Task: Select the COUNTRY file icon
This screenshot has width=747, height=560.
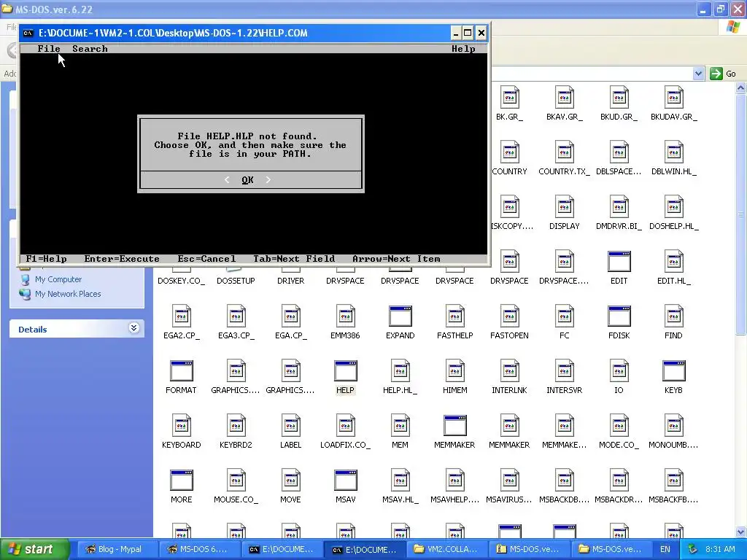Action: [509, 152]
